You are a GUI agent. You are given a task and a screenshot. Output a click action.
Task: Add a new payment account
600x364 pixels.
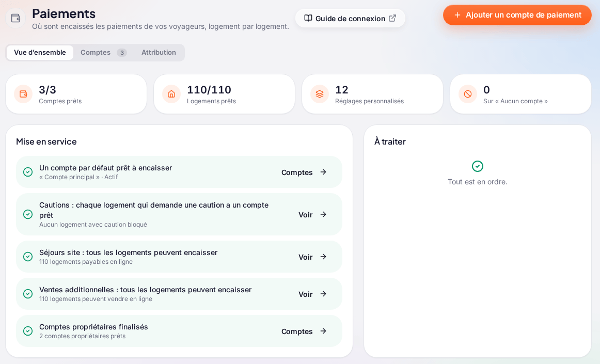point(517,15)
